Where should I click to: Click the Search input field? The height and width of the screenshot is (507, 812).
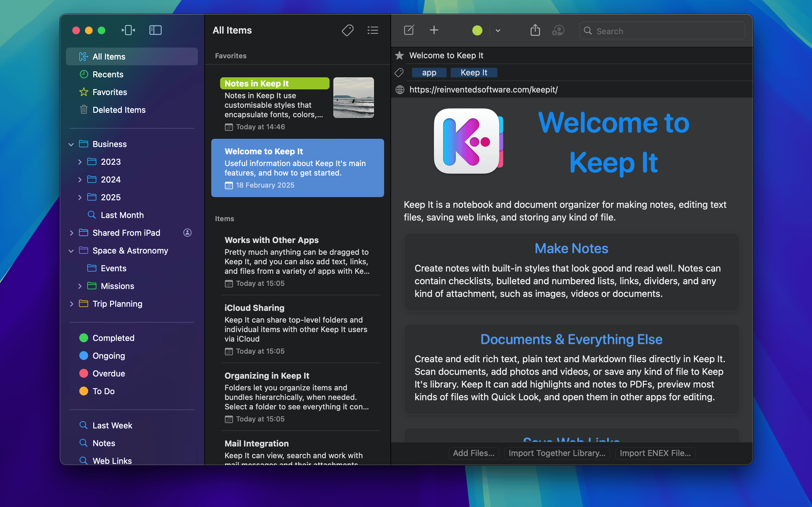pyautogui.click(x=662, y=31)
